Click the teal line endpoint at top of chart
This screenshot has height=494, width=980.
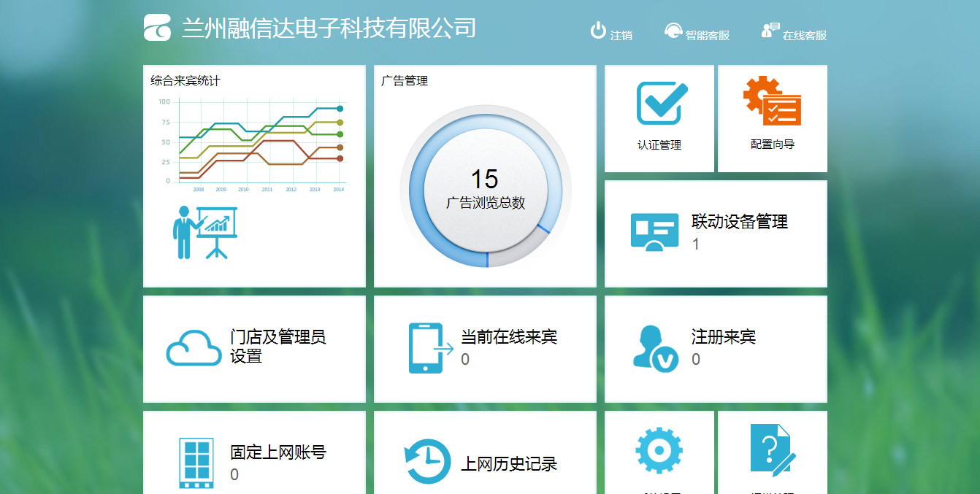click(x=340, y=109)
